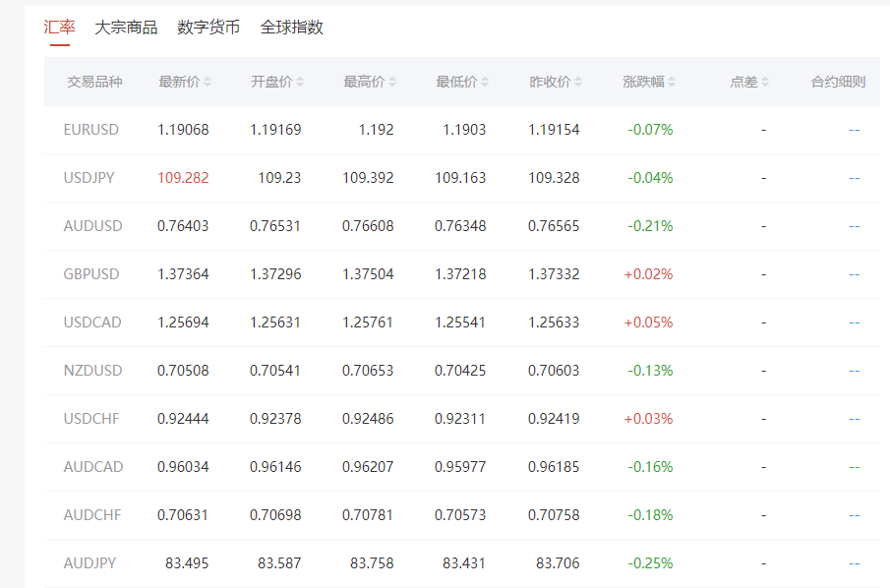Sort by 最低价 column arrow icon
The width and height of the screenshot is (890, 588).
click(485, 83)
